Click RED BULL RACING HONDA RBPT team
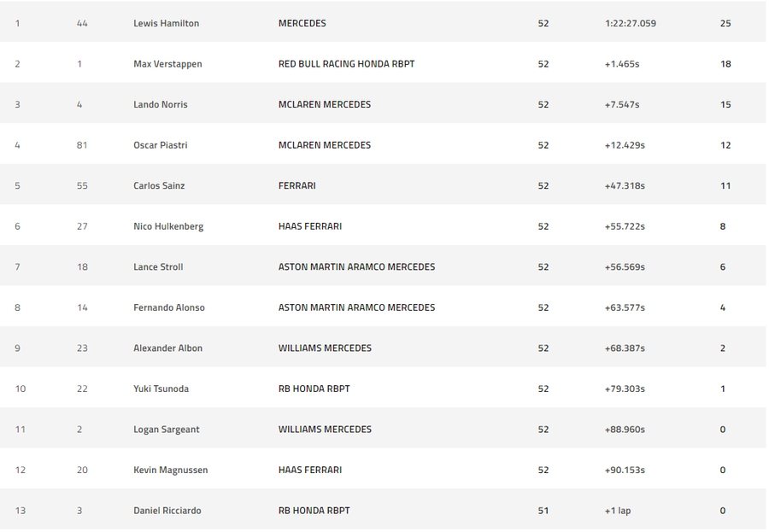The width and height of the screenshot is (769, 532). pyautogui.click(x=346, y=64)
